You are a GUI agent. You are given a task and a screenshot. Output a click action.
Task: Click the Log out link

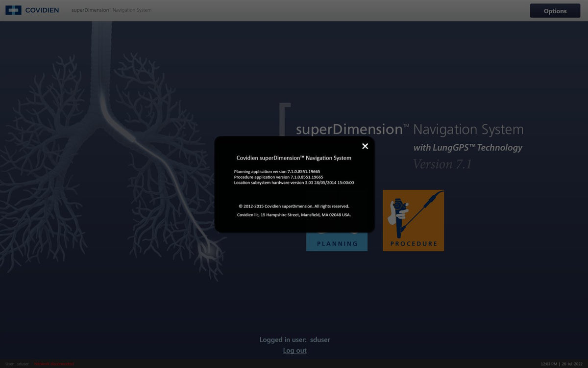[295, 350]
